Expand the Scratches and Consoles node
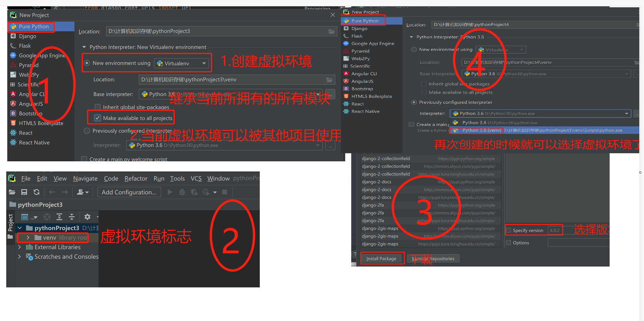Screen dimensions: 644x321 (x=20, y=256)
